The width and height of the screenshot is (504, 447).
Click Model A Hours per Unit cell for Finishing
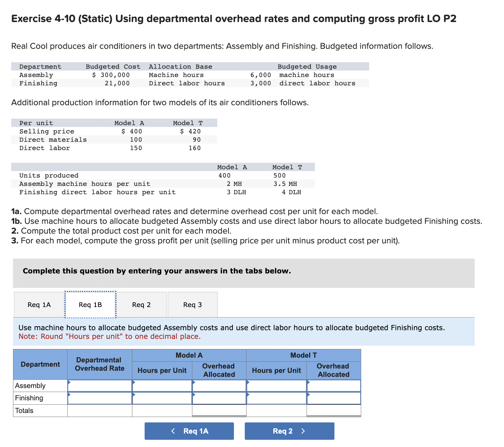pos(162,398)
